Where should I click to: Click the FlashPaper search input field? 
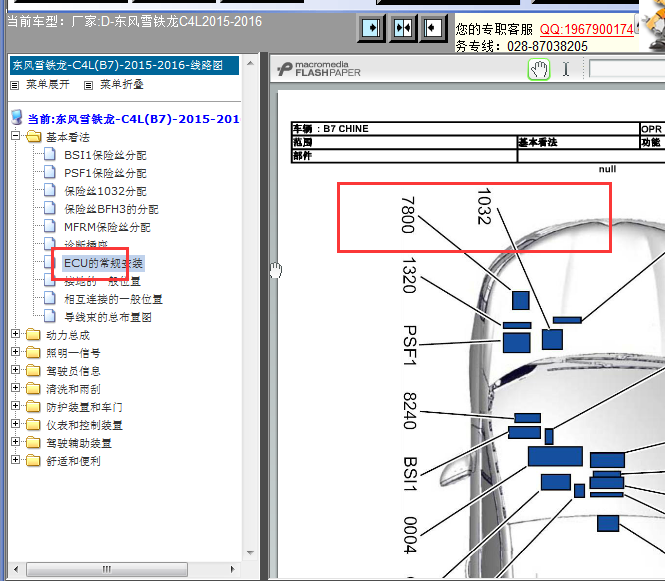tap(627, 69)
